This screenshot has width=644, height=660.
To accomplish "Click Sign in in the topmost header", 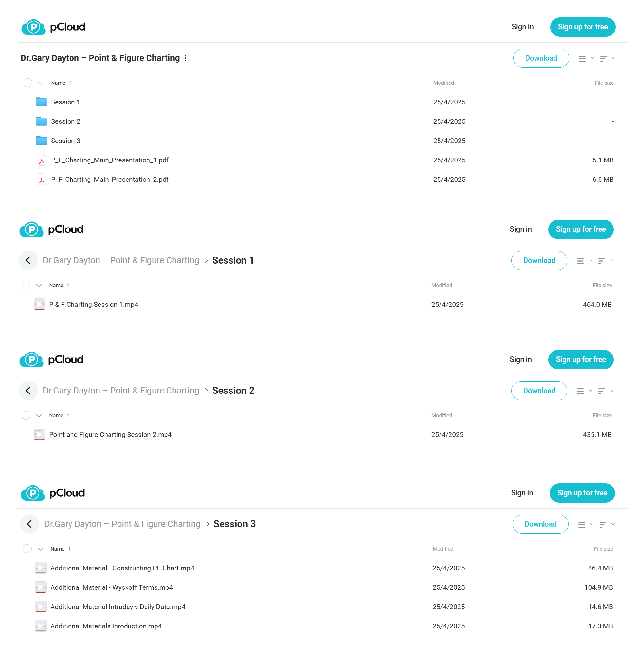I will click(x=523, y=27).
